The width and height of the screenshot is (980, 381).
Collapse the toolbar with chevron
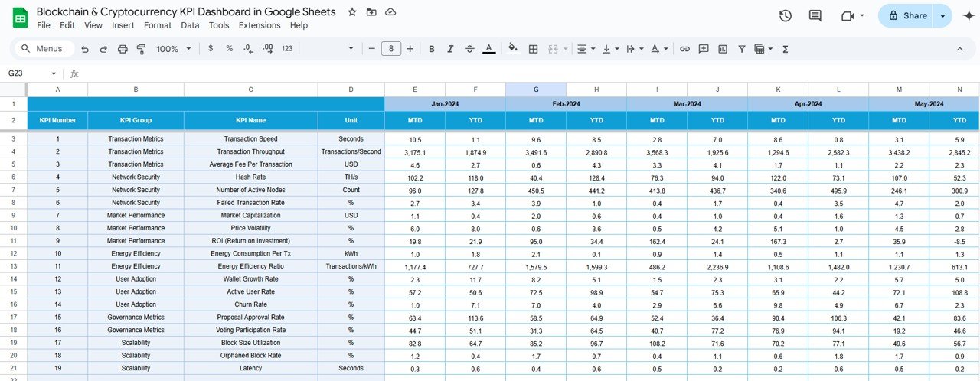960,49
